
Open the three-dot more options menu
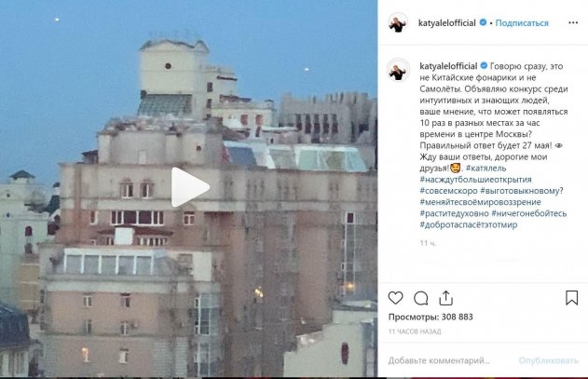(x=573, y=23)
